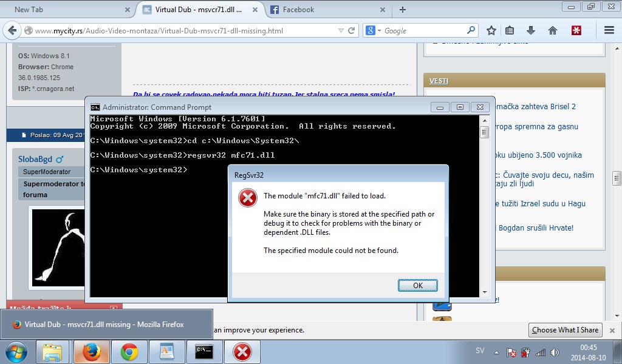Click page scrollbar up arrow
Screen dimensions: 622x364
[x=617, y=49]
